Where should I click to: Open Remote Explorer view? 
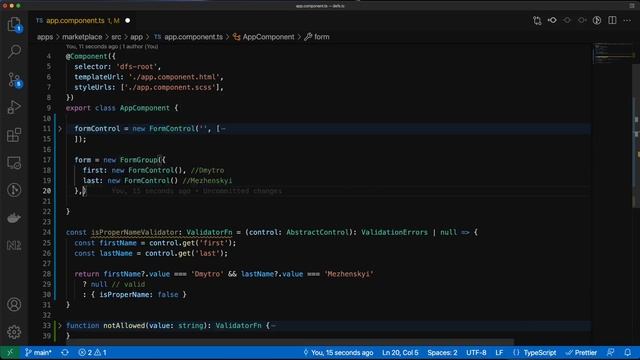(14, 162)
